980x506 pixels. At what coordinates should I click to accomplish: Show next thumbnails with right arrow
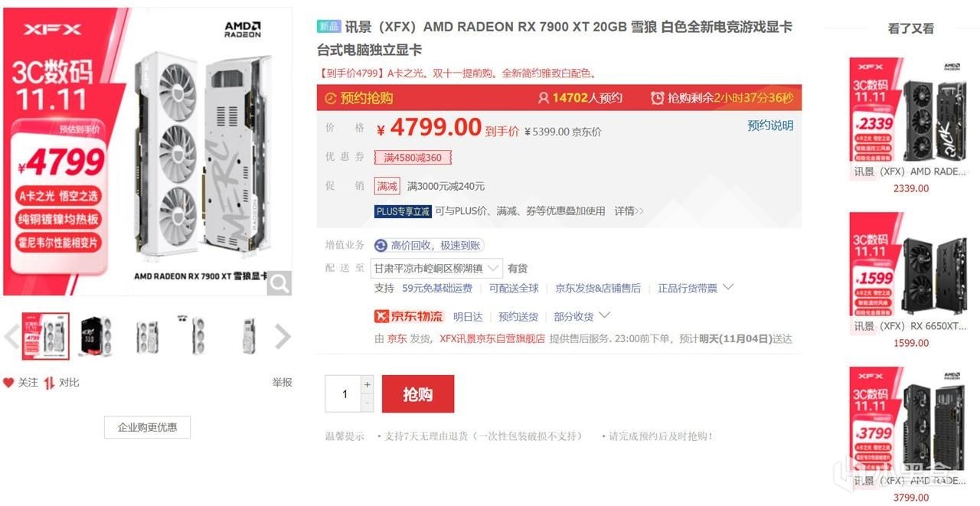point(283,336)
